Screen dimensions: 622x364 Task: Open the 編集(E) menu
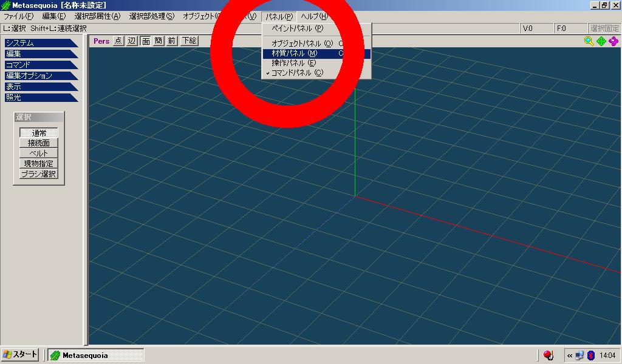pos(53,16)
